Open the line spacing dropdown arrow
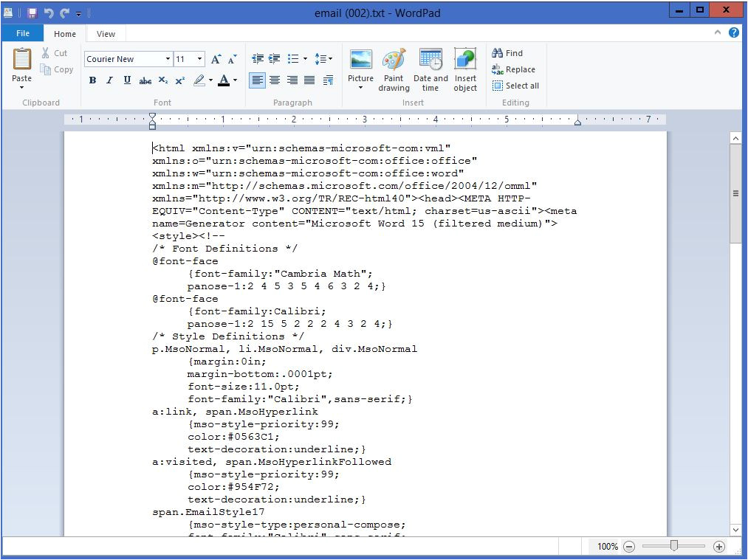This screenshot has height=560, width=748. [x=330, y=59]
